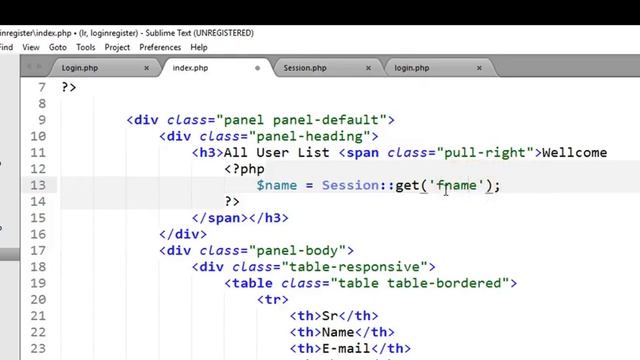Click on "table table-bordered" class value
This screenshot has height=360, width=640.
point(420,283)
